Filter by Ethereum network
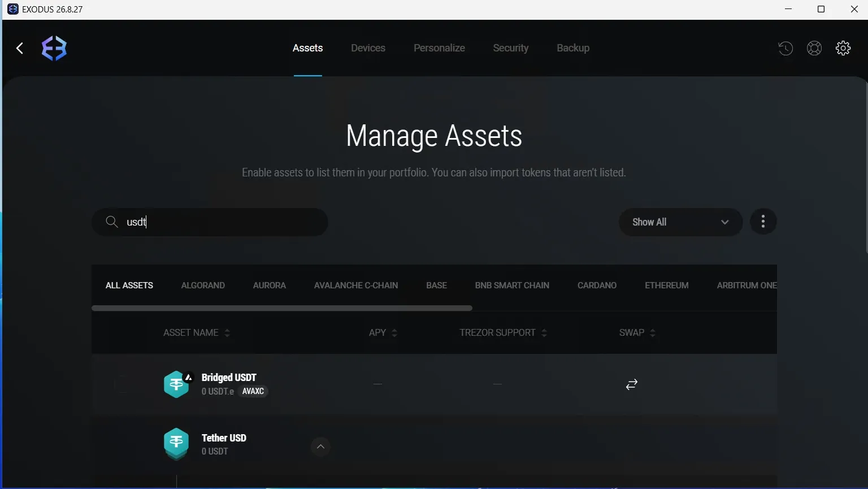The width and height of the screenshot is (868, 489). 667,285
